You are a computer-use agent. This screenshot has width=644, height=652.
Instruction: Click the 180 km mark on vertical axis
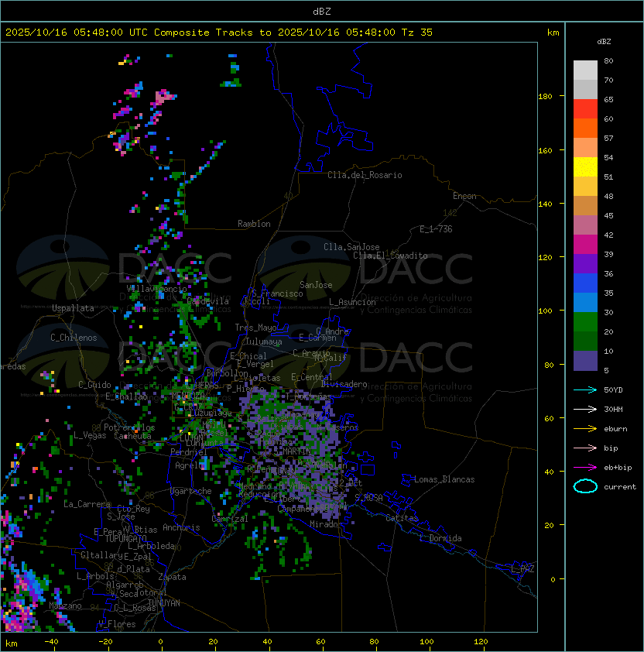point(545,97)
